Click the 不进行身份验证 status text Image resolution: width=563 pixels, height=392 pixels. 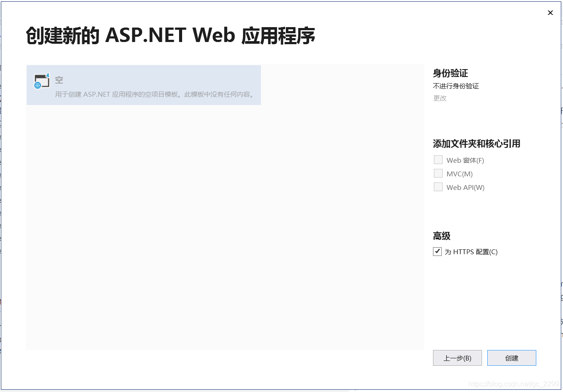click(x=456, y=86)
